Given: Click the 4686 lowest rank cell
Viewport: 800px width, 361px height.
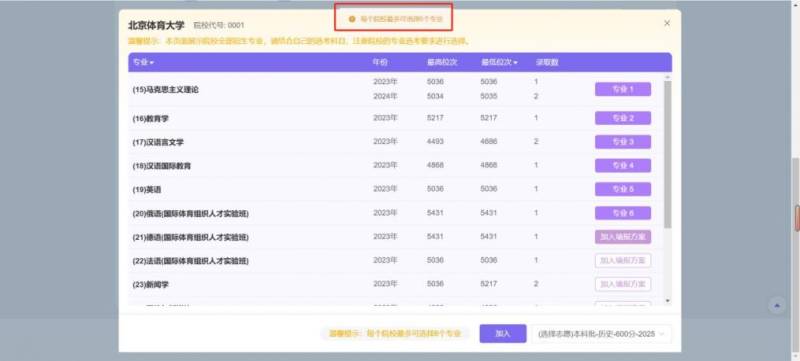Looking at the screenshot, I should click(489, 141).
